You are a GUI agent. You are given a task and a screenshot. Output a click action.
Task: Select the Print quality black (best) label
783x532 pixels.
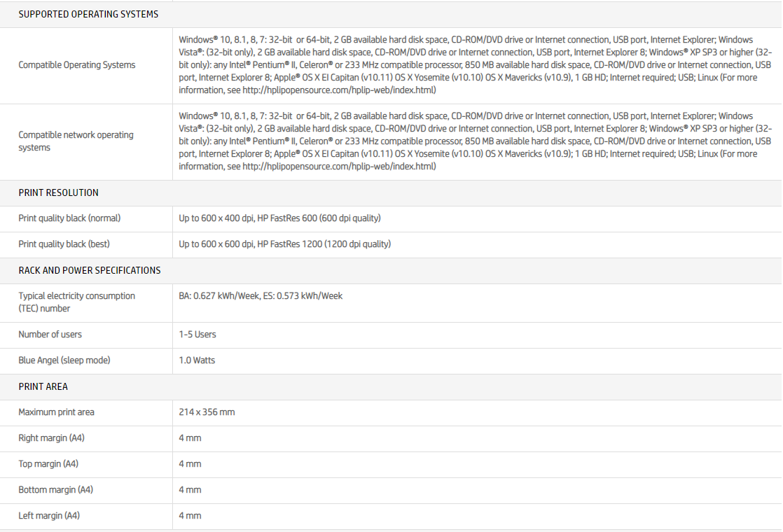click(x=64, y=244)
